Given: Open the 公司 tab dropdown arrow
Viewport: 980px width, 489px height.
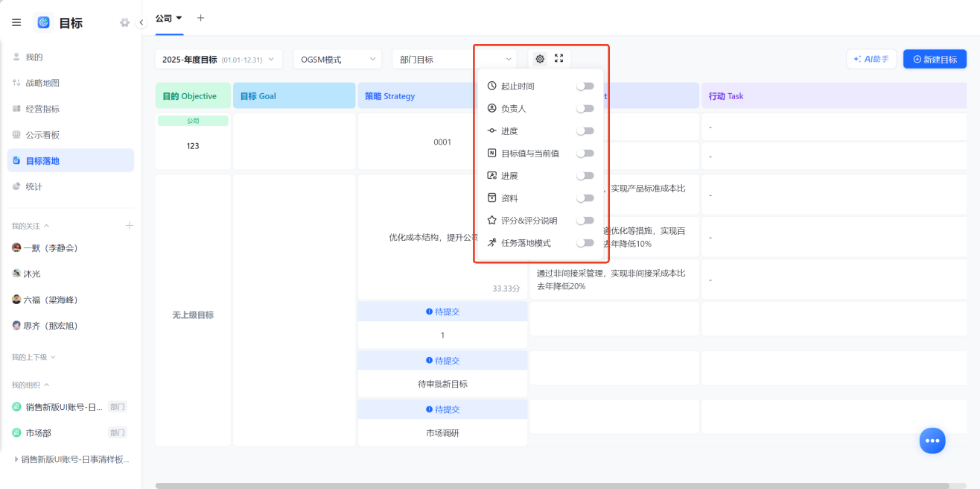Looking at the screenshot, I should [179, 18].
